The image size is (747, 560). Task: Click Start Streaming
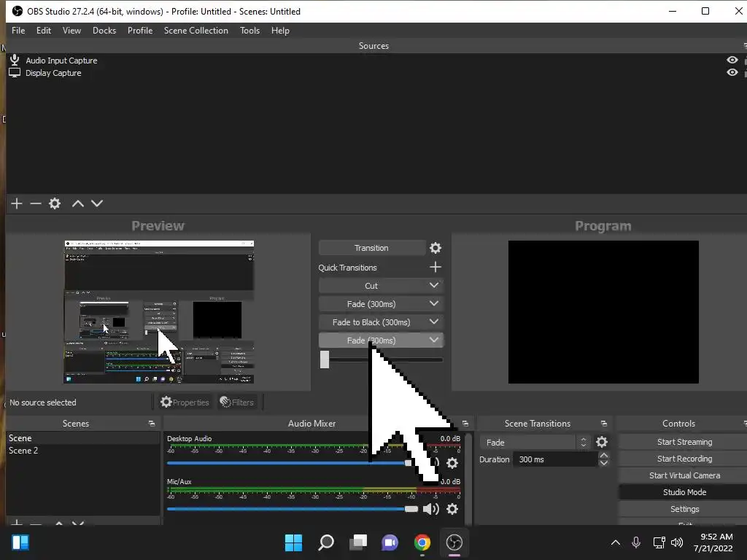[684, 442]
